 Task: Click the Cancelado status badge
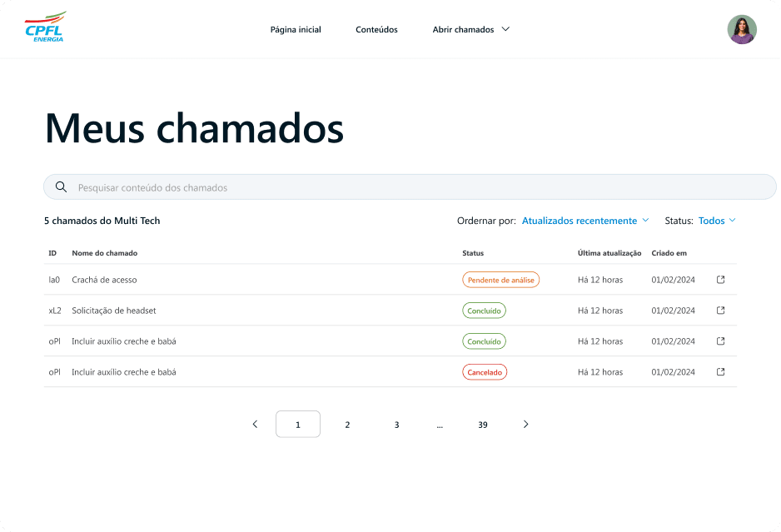coord(485,372)
